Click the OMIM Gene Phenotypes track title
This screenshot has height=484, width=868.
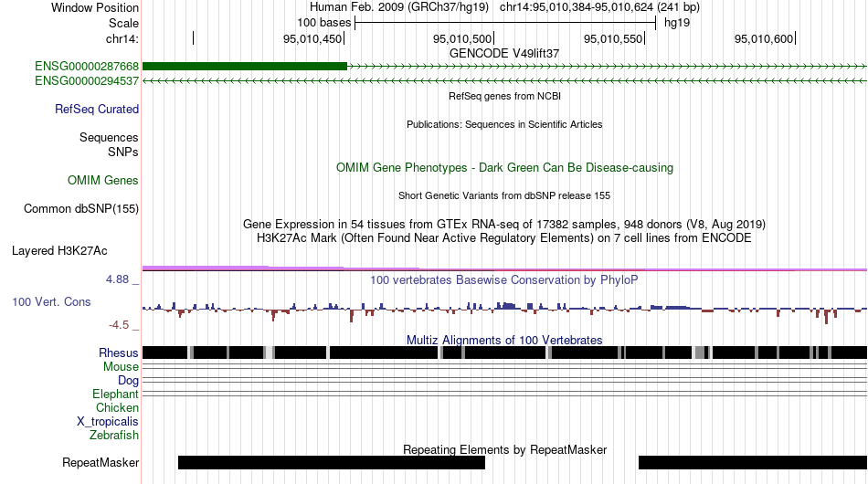(x=504, y=168)
